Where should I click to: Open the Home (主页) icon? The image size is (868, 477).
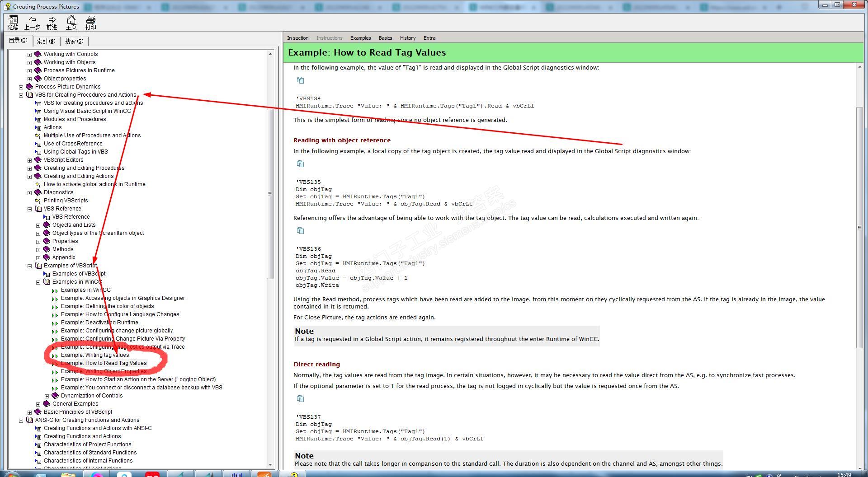coord(71,19)
